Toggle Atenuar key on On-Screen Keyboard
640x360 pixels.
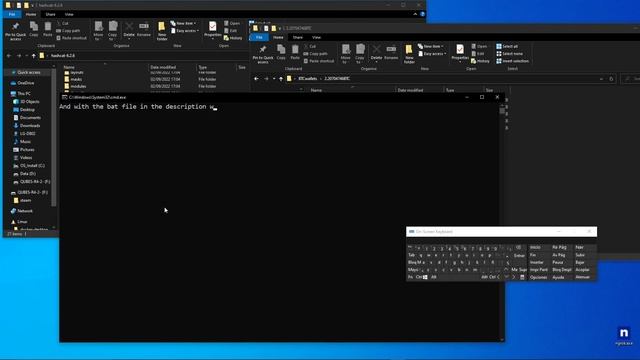pyautogui.click(x=582, y=277)
